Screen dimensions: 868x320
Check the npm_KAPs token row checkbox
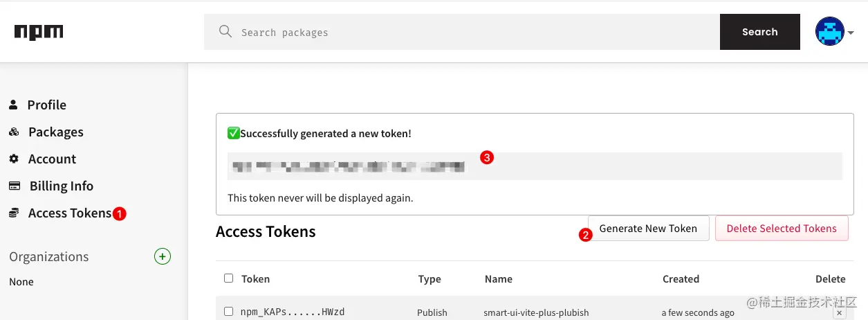(x=229, y=312)
